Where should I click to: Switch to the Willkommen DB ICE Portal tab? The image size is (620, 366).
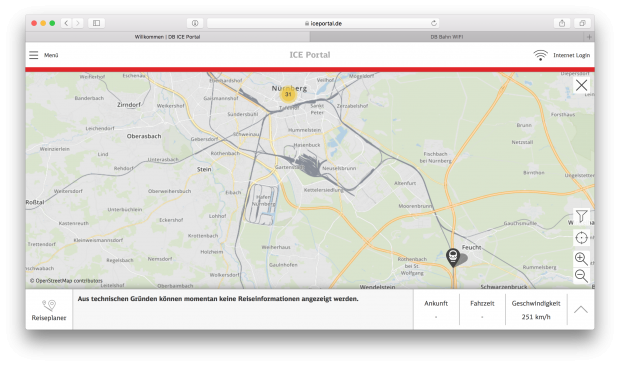coord(168,37)
